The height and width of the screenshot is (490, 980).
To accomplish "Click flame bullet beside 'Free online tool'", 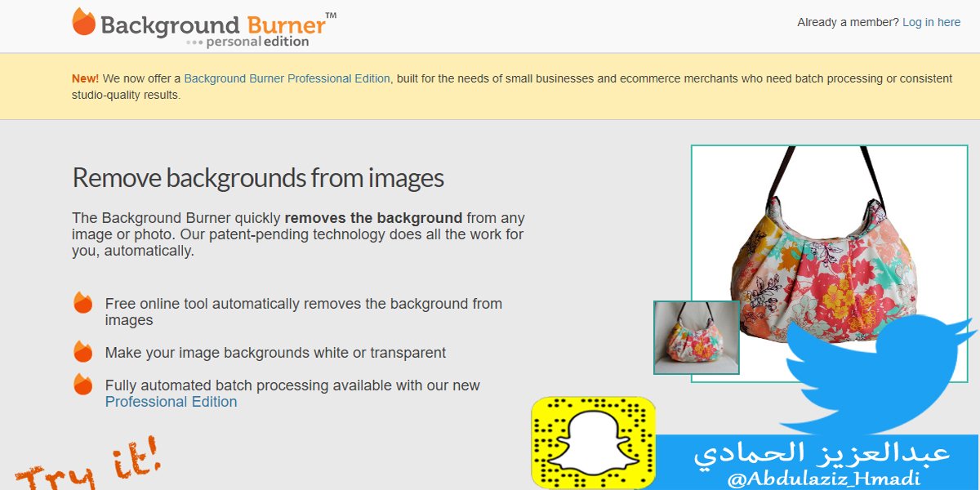I will 83,303.
